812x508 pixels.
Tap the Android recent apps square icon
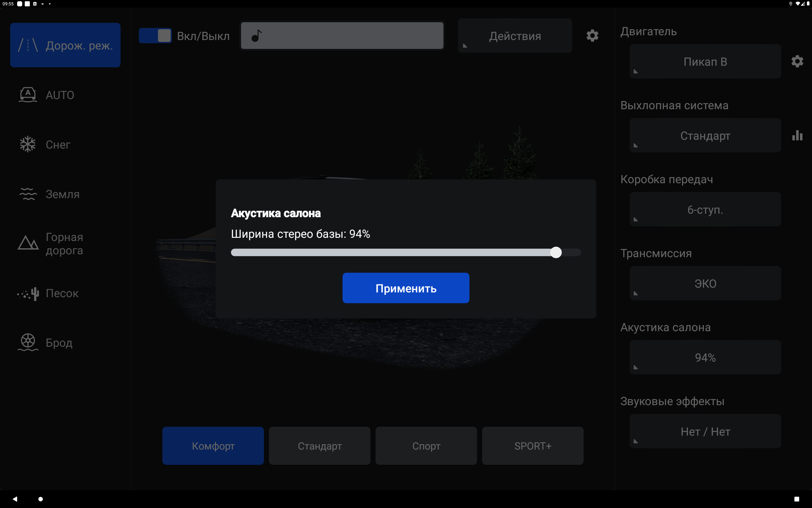[x=796, y=499]
